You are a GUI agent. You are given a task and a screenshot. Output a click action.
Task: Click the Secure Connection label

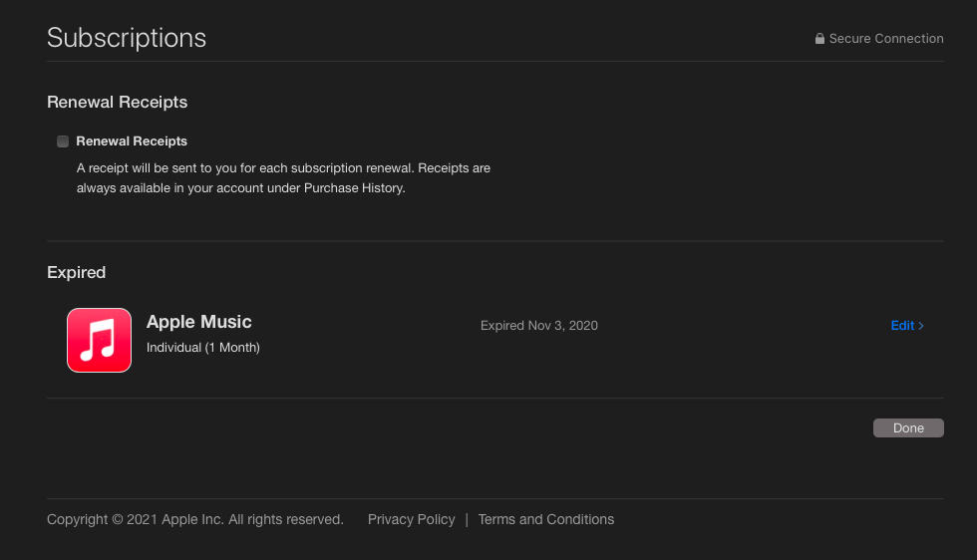[x=885, y=39]
